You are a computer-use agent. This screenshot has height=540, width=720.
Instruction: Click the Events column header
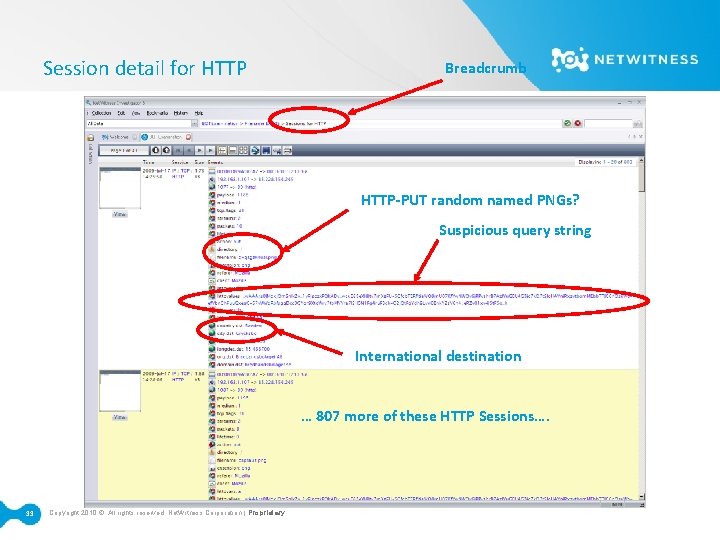pyautogui.click(x=215, y=162)
